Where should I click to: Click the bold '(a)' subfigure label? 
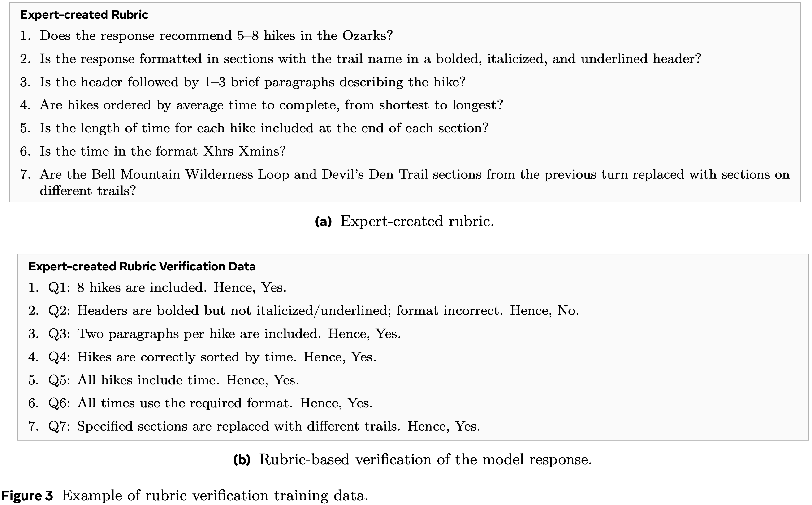[x=323, y=222]
